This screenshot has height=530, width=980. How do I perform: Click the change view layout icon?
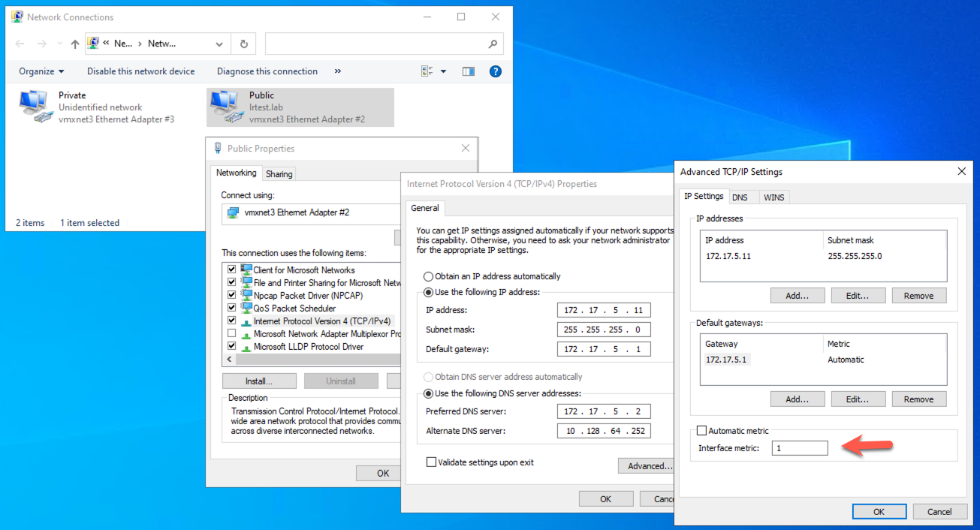(427, 71)
